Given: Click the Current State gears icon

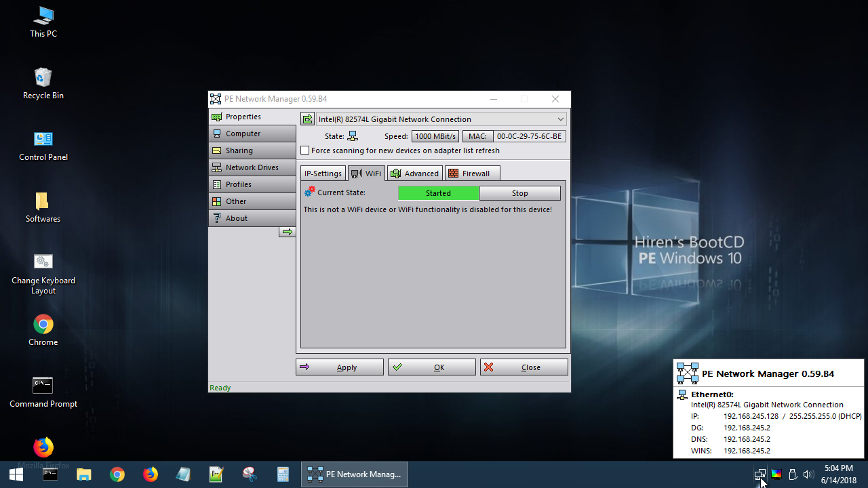Looking at the screenshot, I should 309,192.
